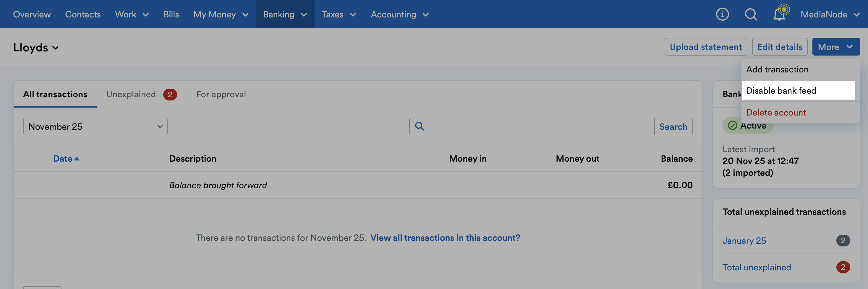This screenshot has width=868, height=289.
Task: Click the Search button
Action: tap(673, 126)
